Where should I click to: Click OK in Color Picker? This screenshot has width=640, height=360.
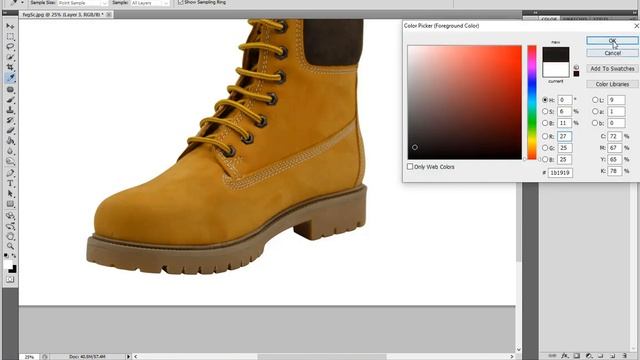click(612, 40)
